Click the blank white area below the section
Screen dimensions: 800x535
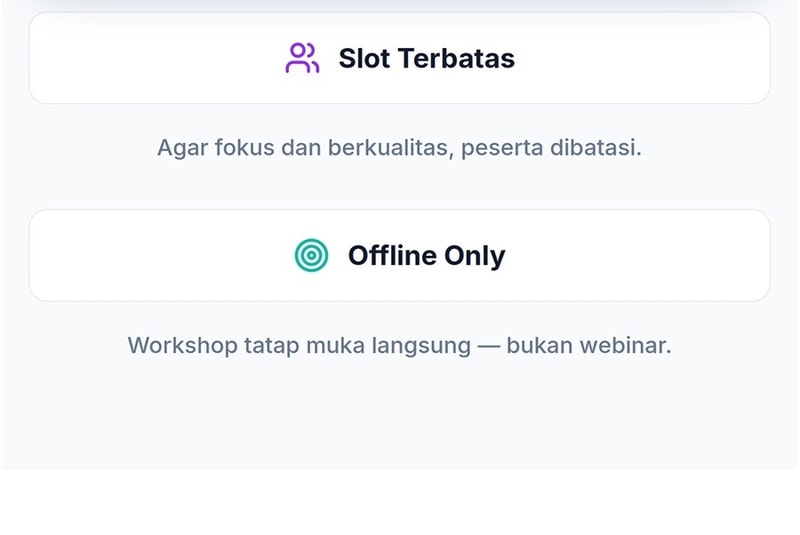coord(400,502)
